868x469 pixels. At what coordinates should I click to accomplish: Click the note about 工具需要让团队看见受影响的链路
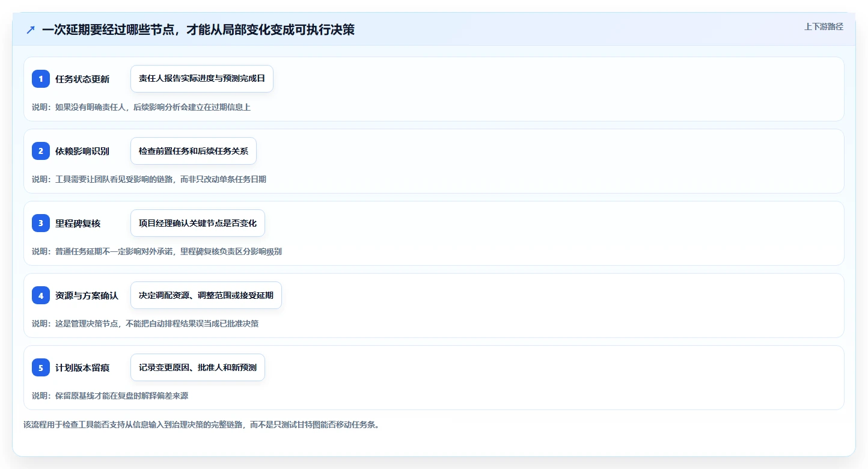pos(149,179)
